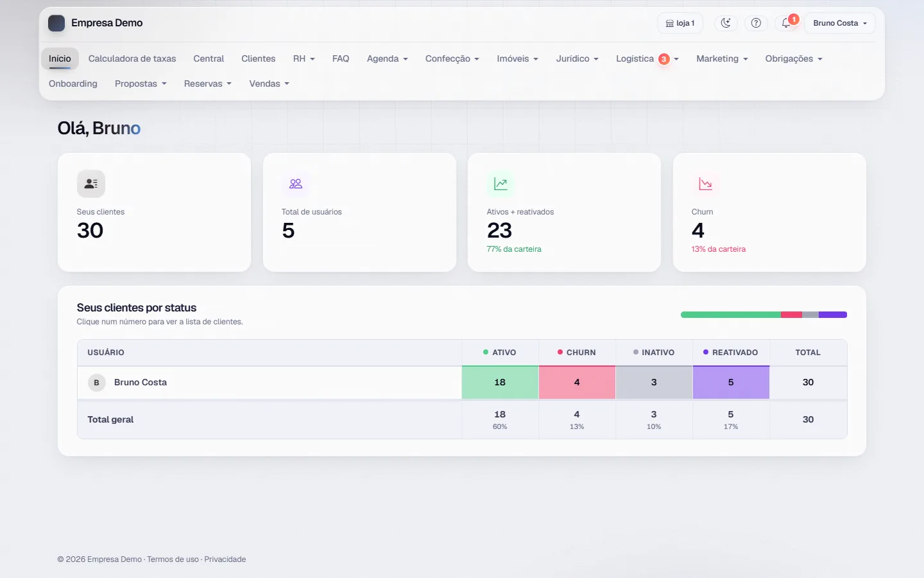924x578 pixels.
Task: Expand the Obrigações dropdown
Action: click(x=793, y=58)
